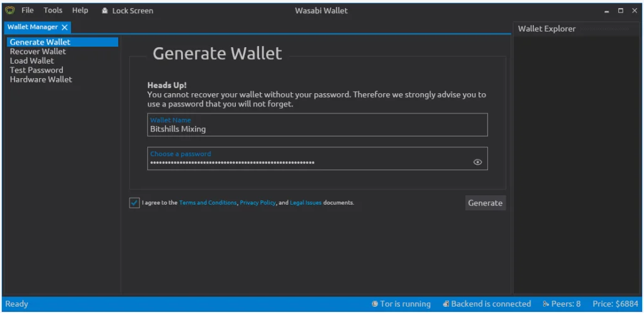Minimize the Wasabi Wallet window
Image resolution: width=644 pixels, height=313 pixels.
coord(607,11)
